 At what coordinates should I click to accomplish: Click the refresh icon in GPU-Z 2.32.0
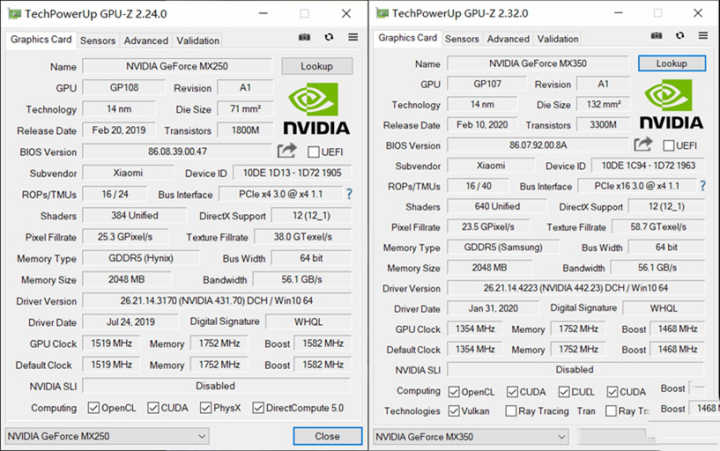(x=680, y=35)
